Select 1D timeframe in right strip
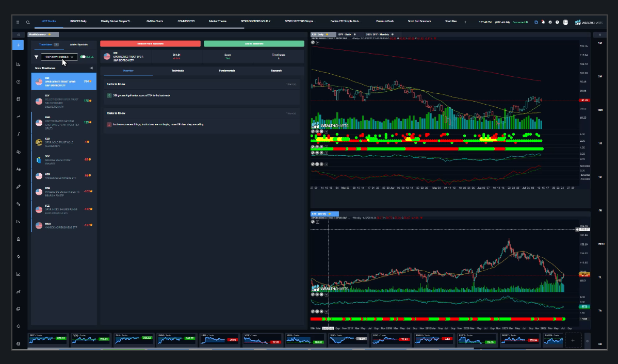Screen dimensions: 618x364 [600, 177]
